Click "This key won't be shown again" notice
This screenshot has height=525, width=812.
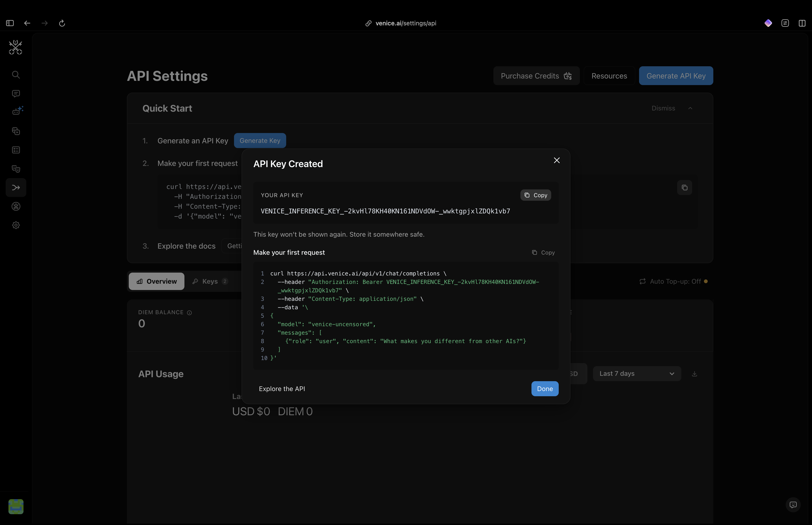click(x=339, y=235)
